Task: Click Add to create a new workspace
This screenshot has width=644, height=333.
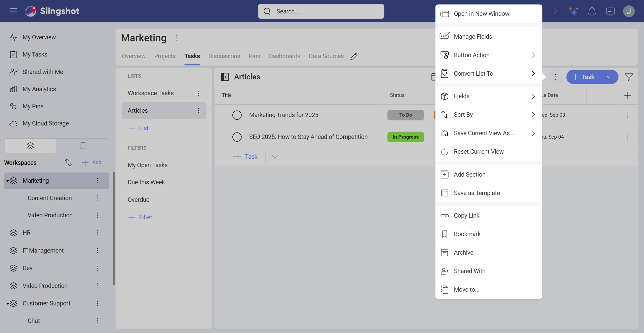Action: tap(91, 162)
